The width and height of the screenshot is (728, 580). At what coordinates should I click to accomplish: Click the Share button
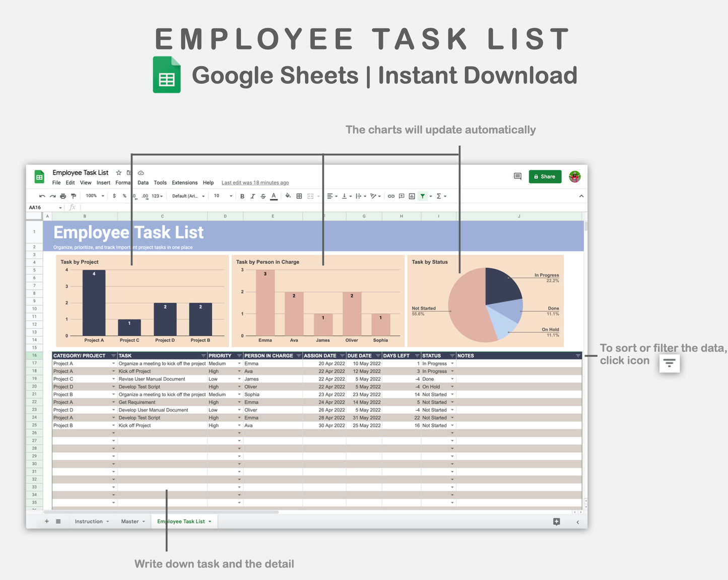coord(545,176)
